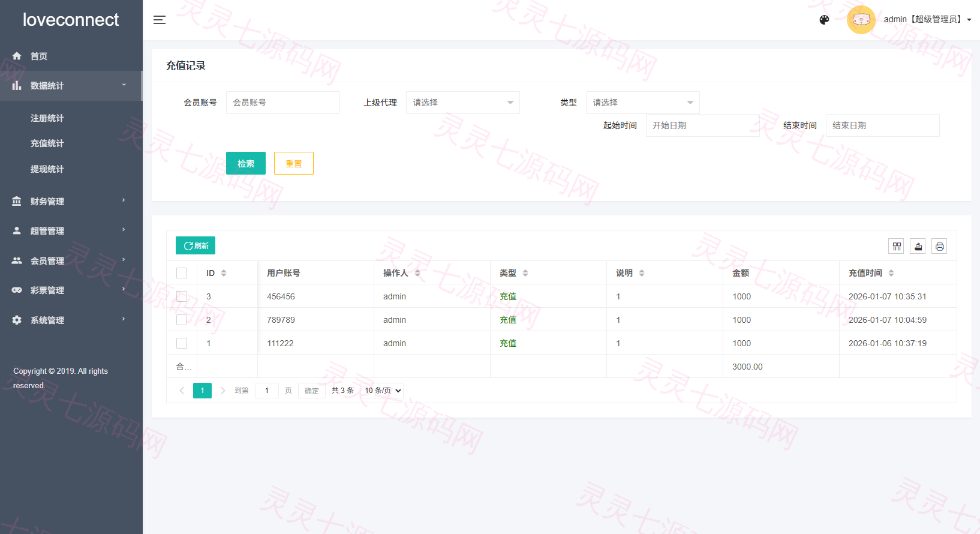The height and width of the screenshot is (534, 980).
Task: Click the page number jump input
Action: pyautogui.click(x=267, y=391)
